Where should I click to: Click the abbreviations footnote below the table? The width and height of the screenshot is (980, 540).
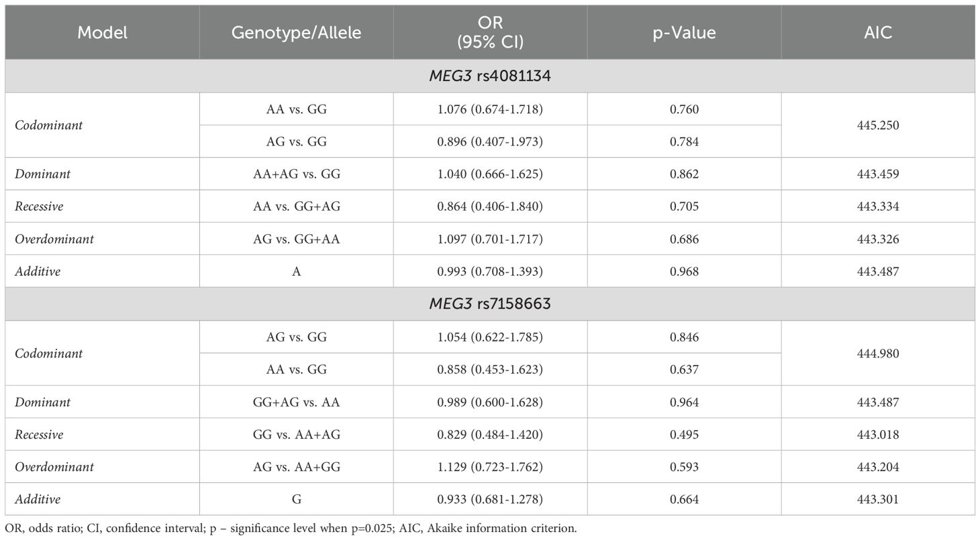(290, 528)
